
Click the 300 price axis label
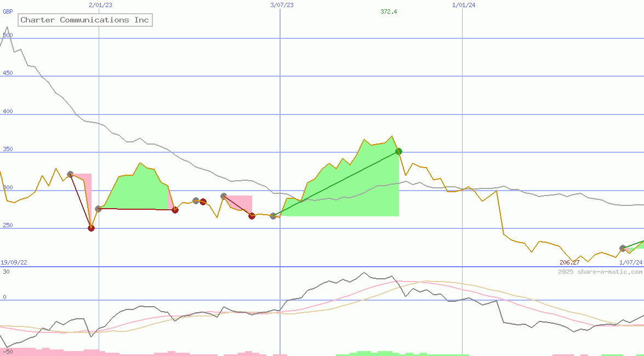[8, 187]
